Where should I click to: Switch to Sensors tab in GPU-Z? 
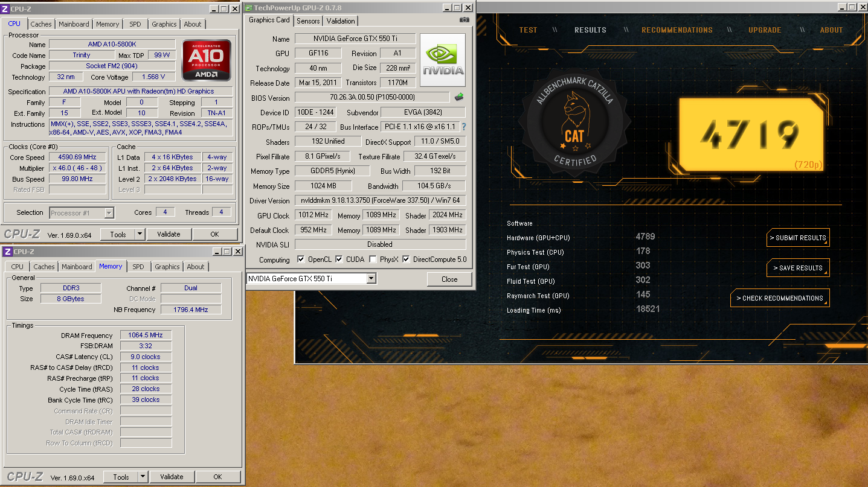coord(308,21)
